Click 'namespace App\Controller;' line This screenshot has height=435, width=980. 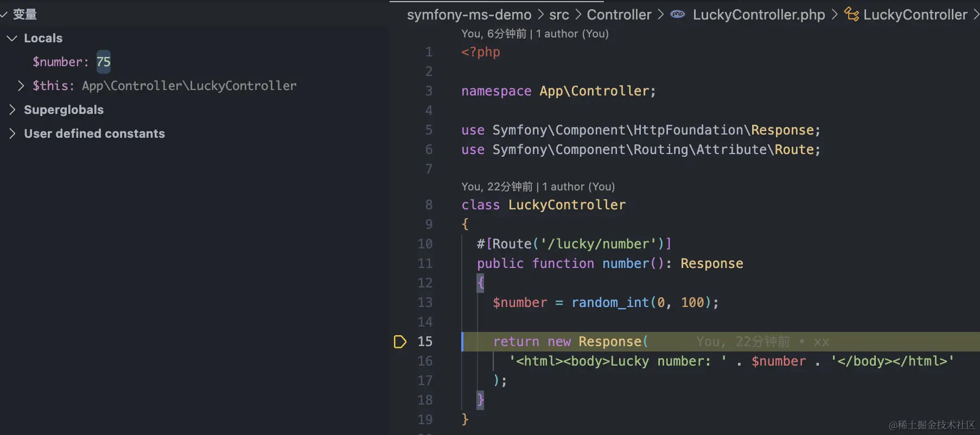point(559,91)
